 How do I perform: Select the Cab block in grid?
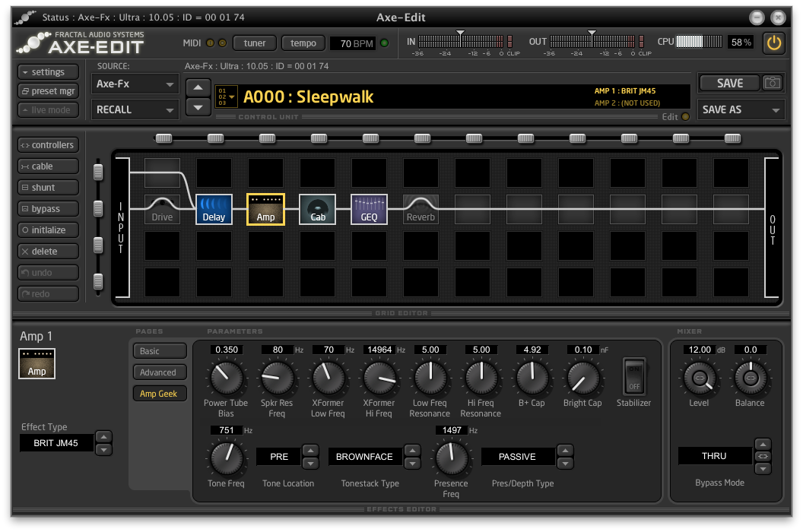[x=318, y=210]
